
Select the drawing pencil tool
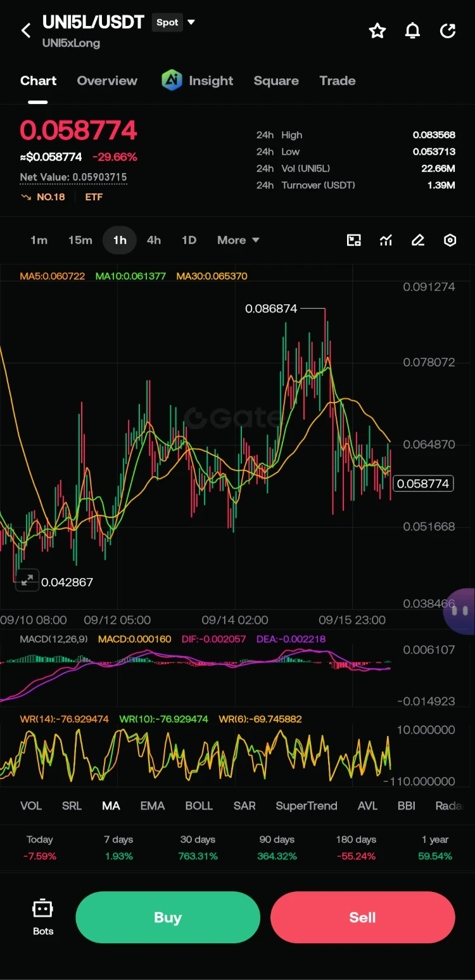(418, 240)
